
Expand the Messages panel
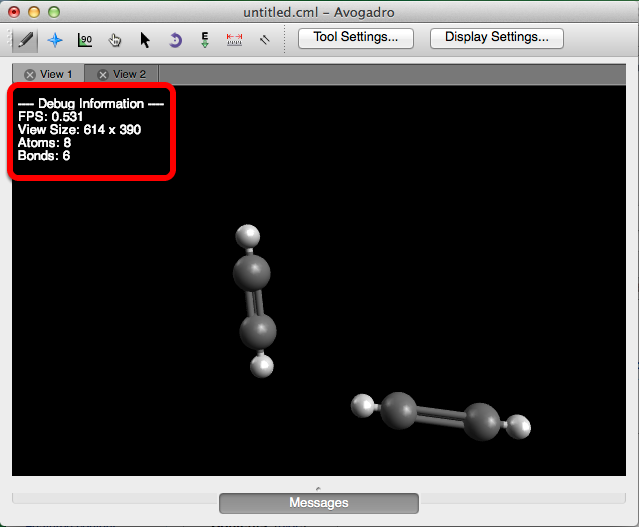tap(318, 502)
